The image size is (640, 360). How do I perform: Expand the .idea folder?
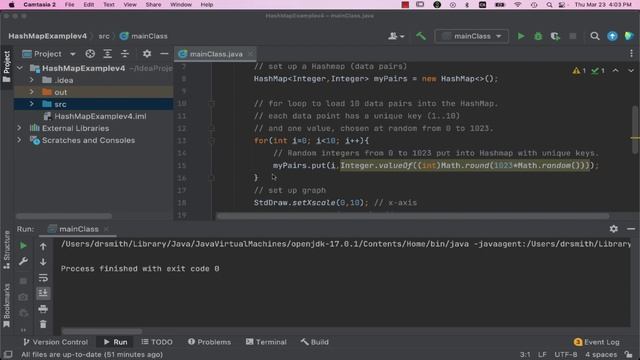tap(32, 80)
